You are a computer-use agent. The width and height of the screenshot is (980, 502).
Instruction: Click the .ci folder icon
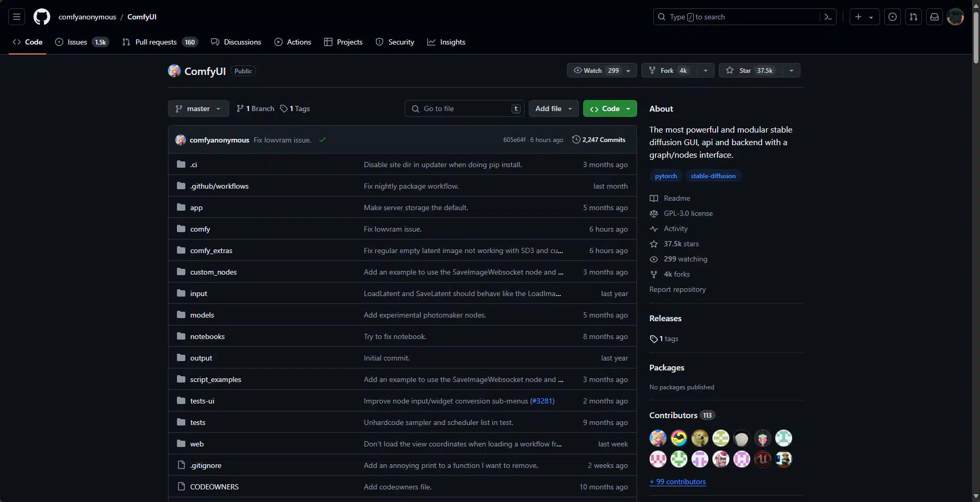click(181, 164)
